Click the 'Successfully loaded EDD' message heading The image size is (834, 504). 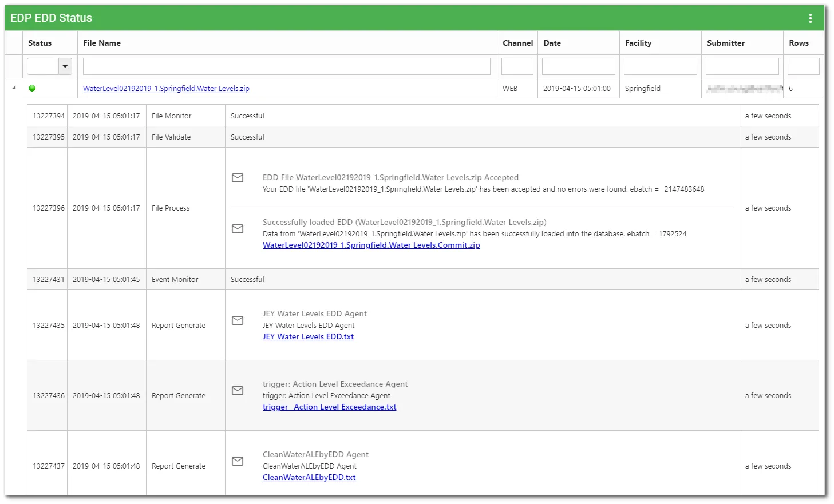click(x=405, y=222)
